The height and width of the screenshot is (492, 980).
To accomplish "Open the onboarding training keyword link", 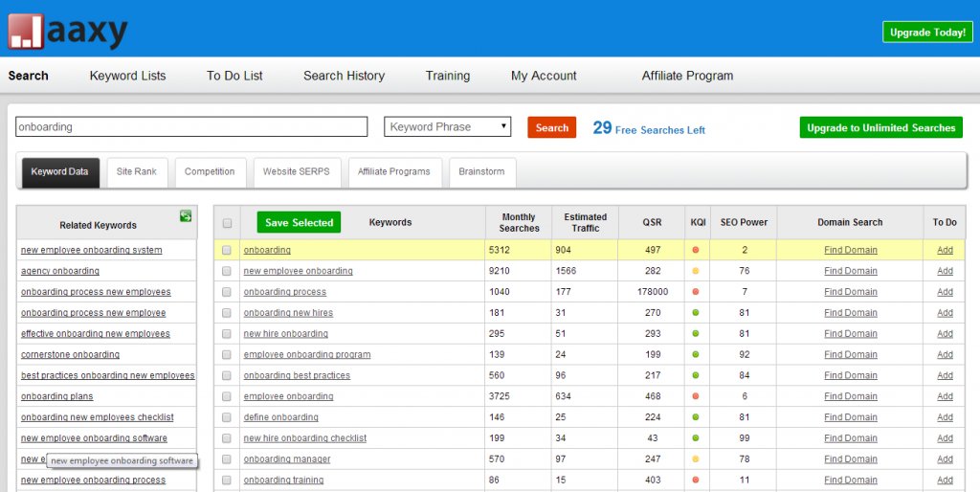I will pos(283,481).
